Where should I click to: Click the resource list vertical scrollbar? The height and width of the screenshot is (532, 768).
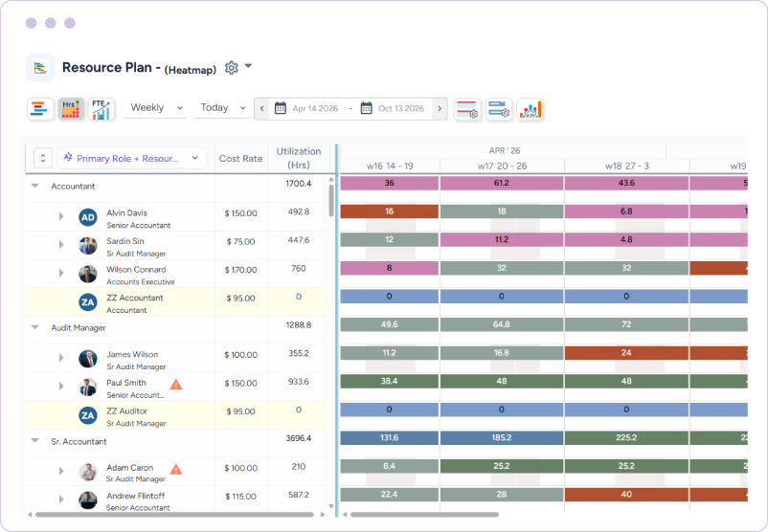[331, 201]
